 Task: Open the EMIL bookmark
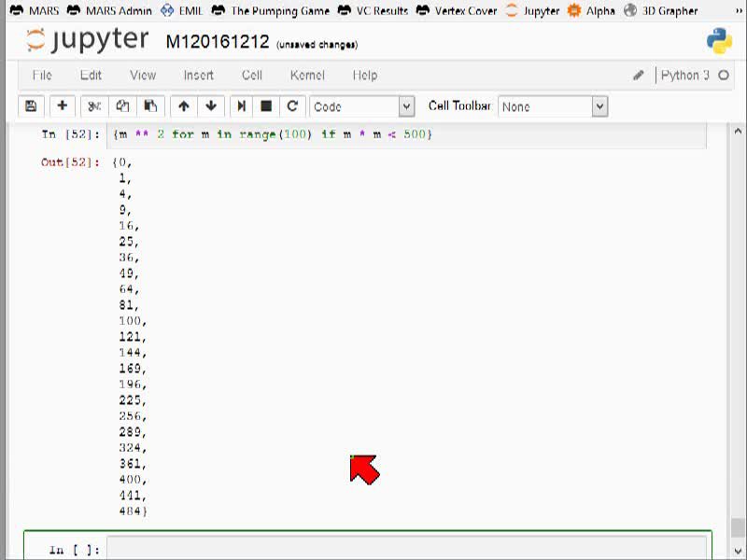(181, 10)
